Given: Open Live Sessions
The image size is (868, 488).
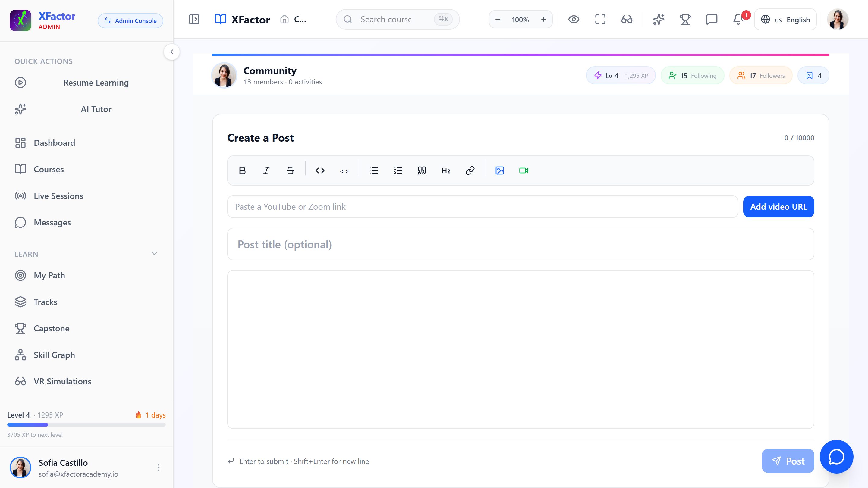Looking at the screenshot, I should click(x=86, y=196).
